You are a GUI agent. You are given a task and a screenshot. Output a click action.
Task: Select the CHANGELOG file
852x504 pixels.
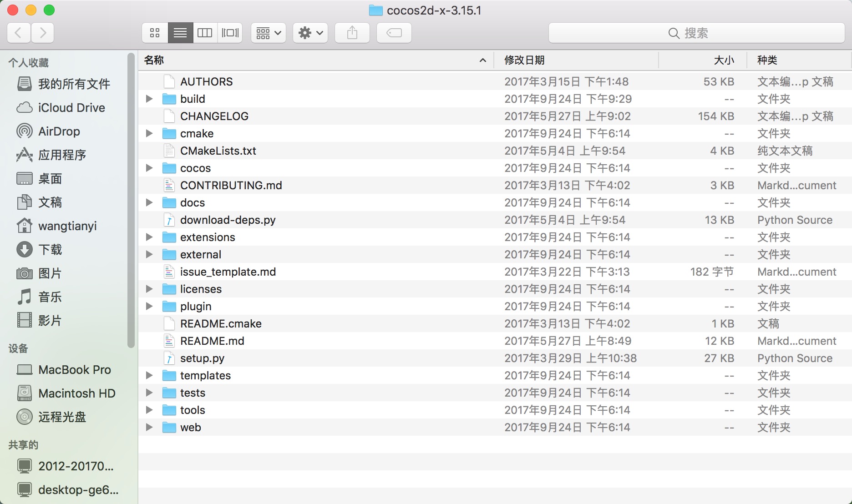[495, 116]
